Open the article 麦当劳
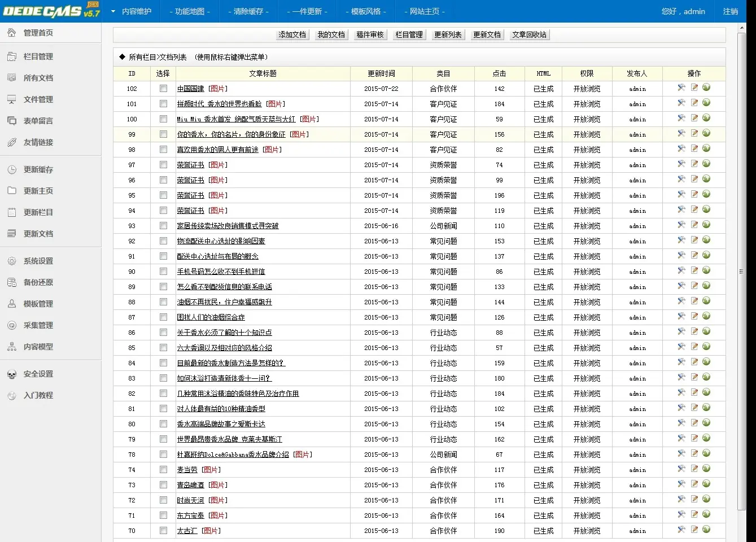The image size is (756, 542). (187, 470)
